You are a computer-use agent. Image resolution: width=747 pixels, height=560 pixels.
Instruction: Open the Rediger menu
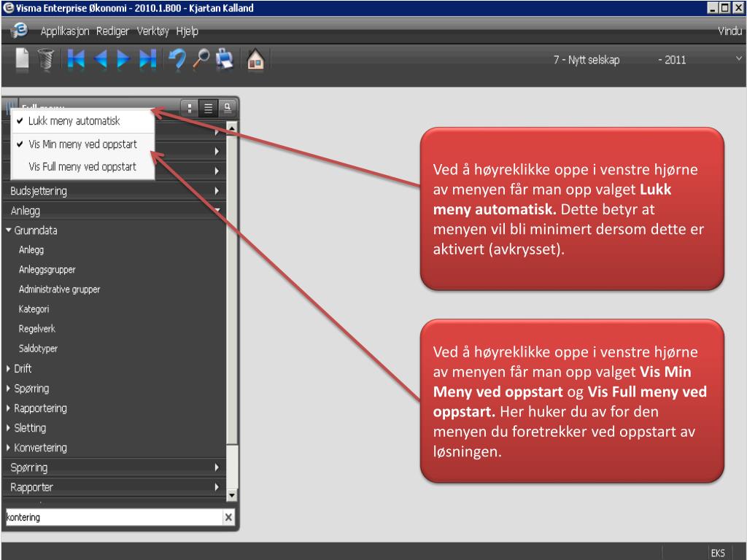pos(112,31)
